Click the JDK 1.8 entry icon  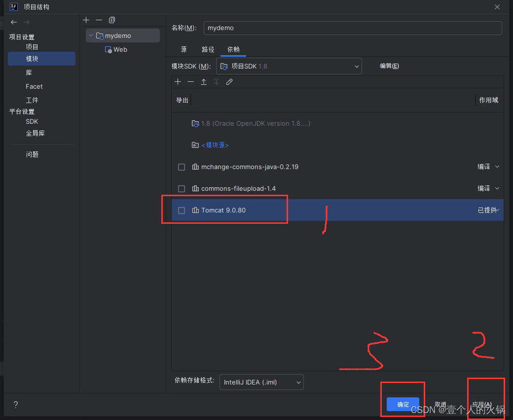point(195,124)
